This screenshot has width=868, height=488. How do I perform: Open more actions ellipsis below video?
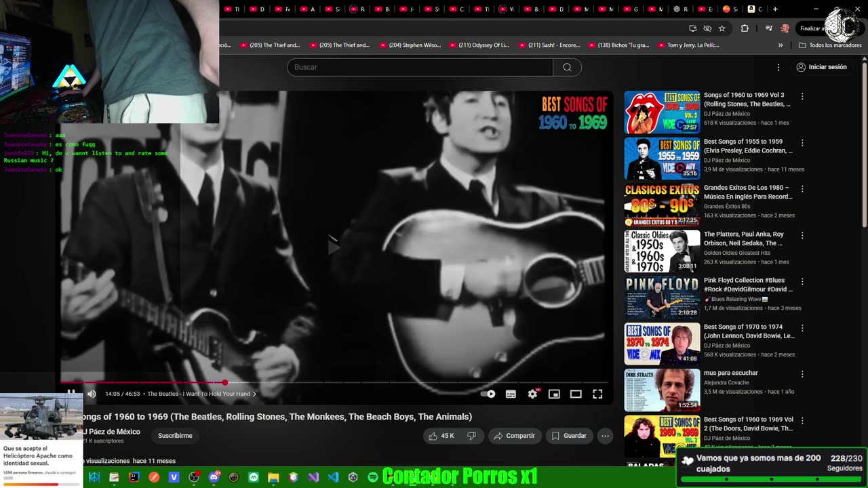pos(606,436)
